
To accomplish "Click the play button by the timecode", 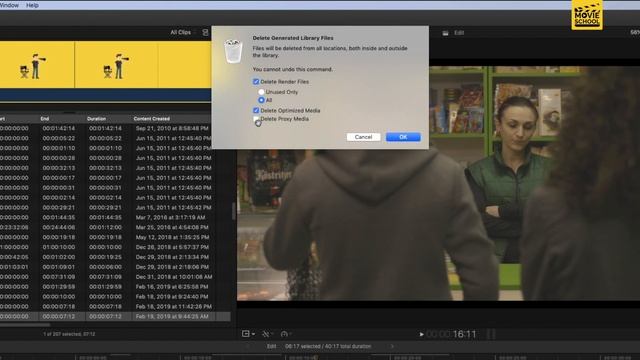I will tap(422, 334).
